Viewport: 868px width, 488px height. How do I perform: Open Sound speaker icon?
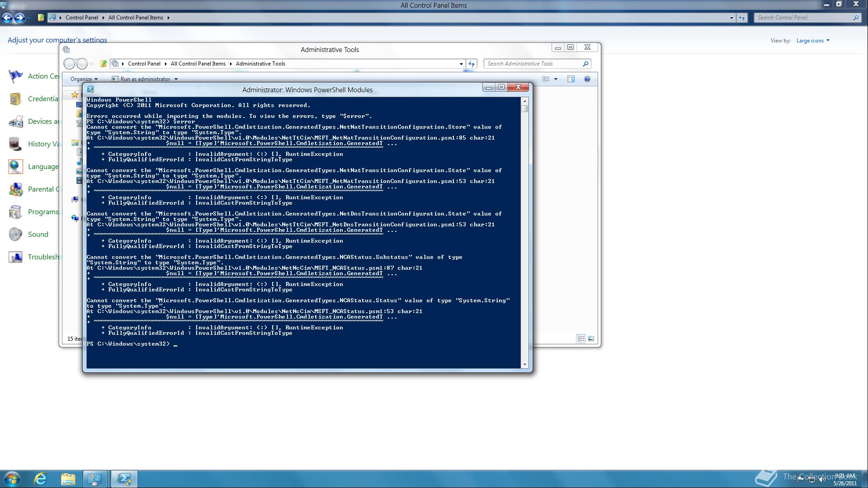click(15, 235)
